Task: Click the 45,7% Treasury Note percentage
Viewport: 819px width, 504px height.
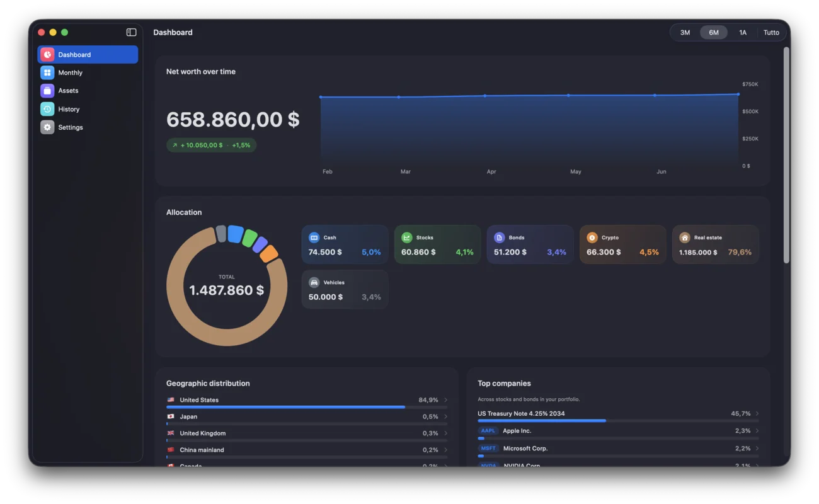Action: (741, 414)
